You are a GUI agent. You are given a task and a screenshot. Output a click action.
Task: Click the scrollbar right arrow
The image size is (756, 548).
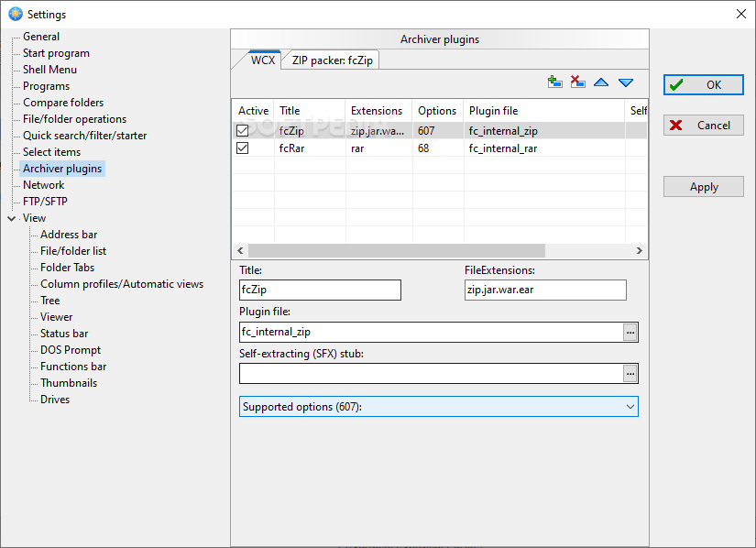[x=640, y=250]
